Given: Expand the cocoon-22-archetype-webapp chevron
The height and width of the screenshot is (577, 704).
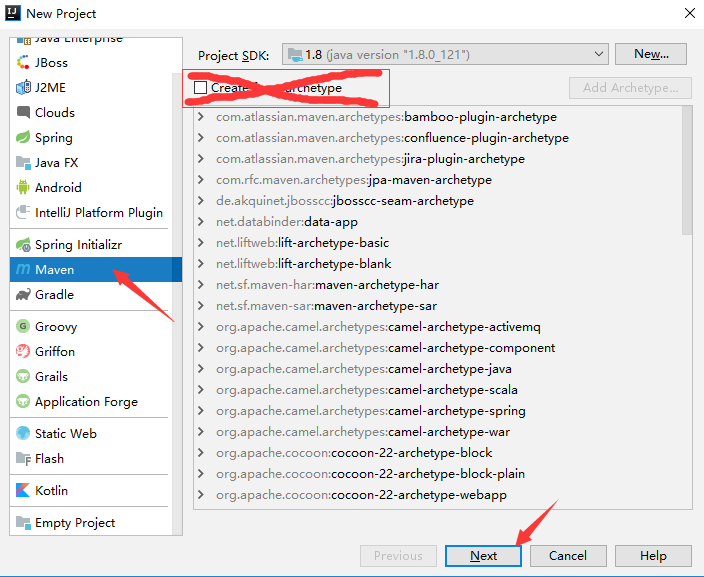Looking at the screenshot, I should (x=201, y=495).
